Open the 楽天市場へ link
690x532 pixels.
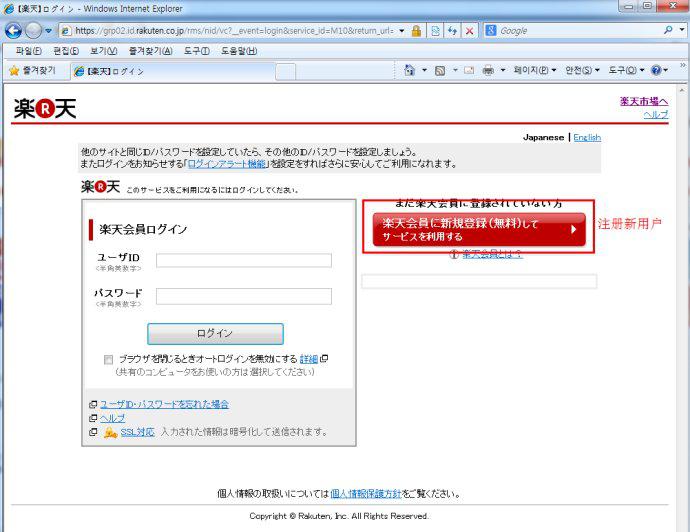(x=644, y=101)
